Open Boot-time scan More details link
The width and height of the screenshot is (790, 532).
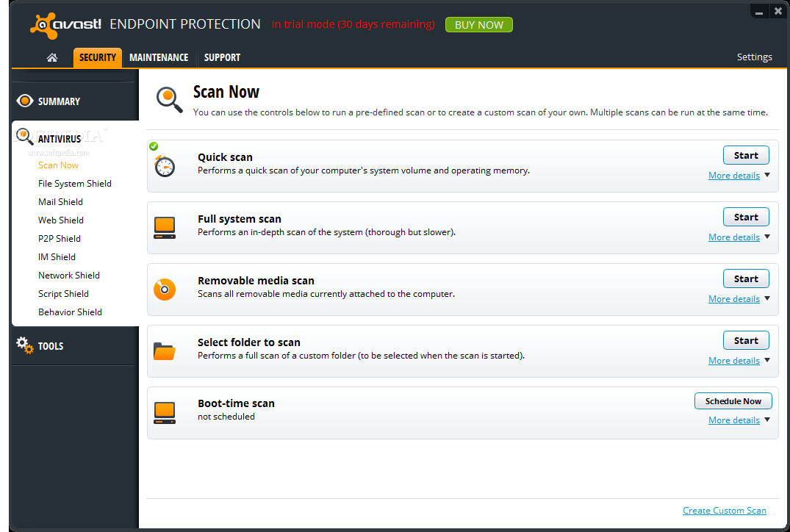734,420
